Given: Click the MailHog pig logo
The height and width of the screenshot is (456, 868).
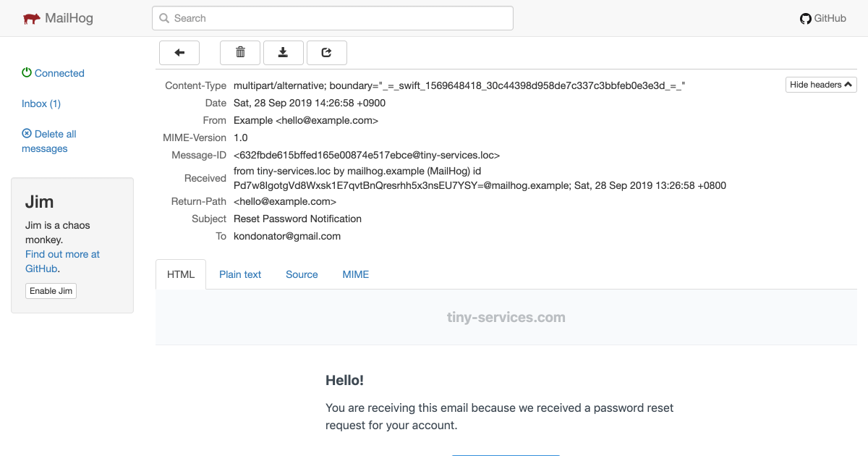Looking at the screenshot, I should coord(30,17).
